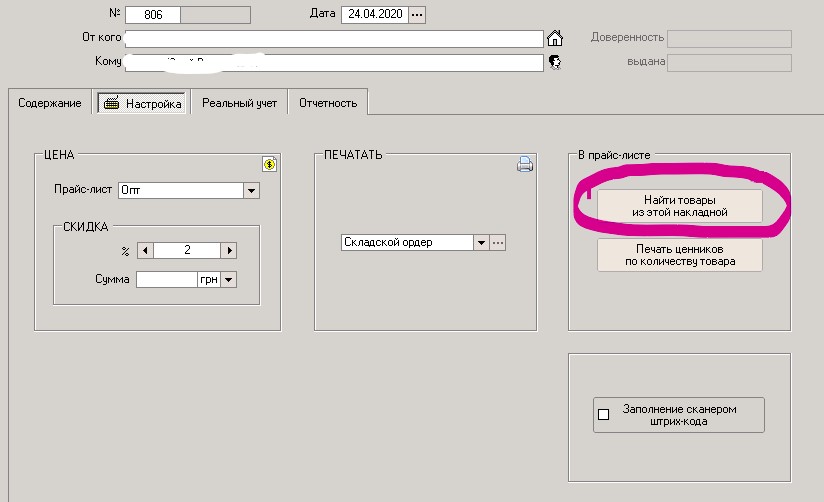Image resolution: width=824 pixels, height=502 pixels.
Task: Click Печать ценников по количеству товара
Action: coord(679,255)
